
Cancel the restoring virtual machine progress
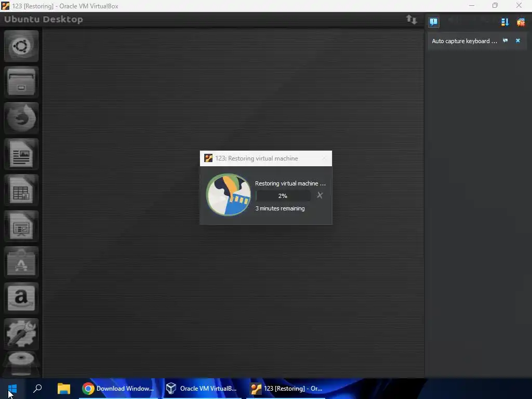[x=320, y=195]
